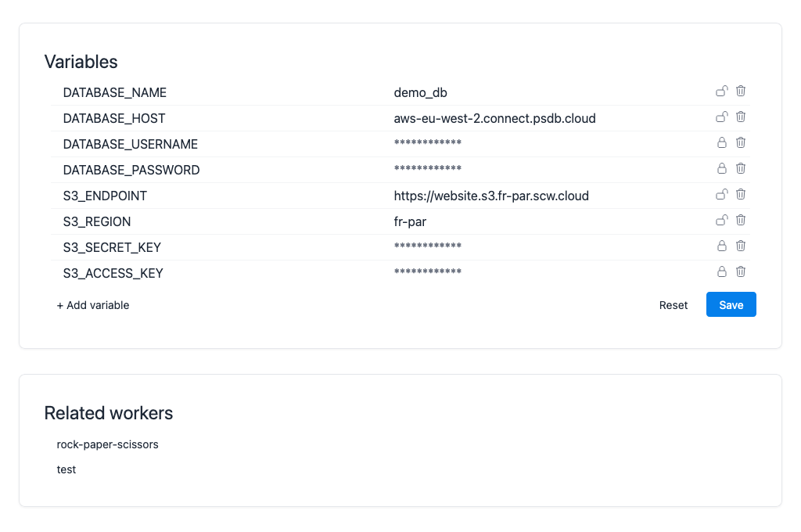Toggle the S3_SECRET_KEY lock icon

[x=721, y=246]
